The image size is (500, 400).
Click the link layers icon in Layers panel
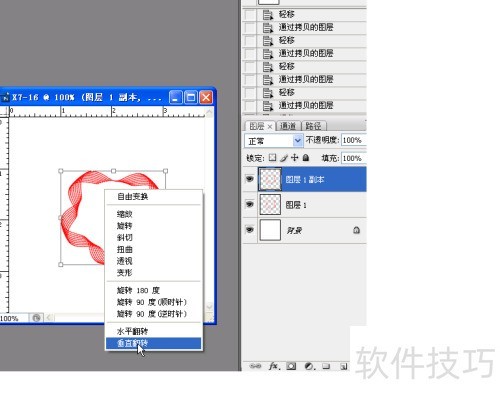(x=255, y=366)
